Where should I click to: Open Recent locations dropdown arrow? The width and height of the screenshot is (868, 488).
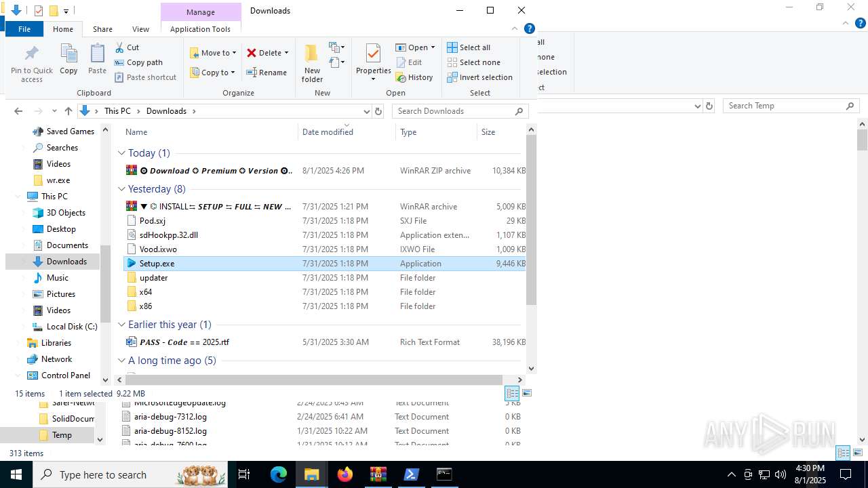(x=55, y=111)
